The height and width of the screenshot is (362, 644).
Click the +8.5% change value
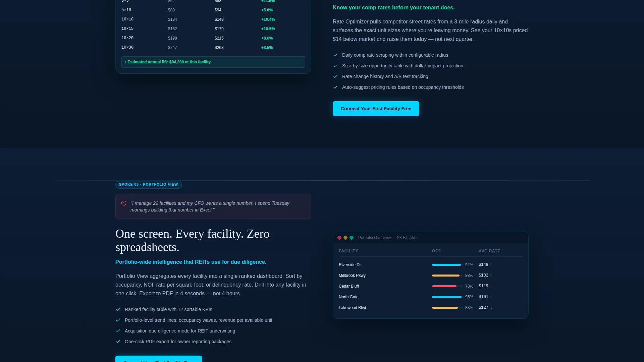267,48
